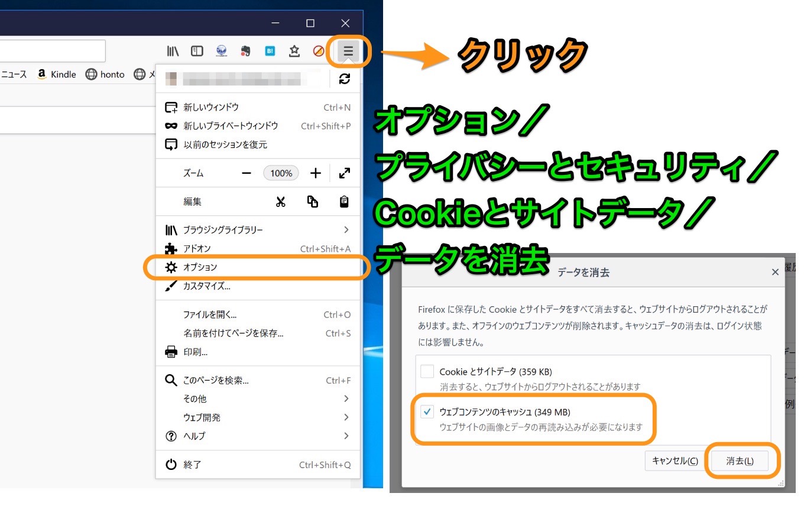
Task: Select 名前を付けてページを保存... item
Action: pos(258,333)
